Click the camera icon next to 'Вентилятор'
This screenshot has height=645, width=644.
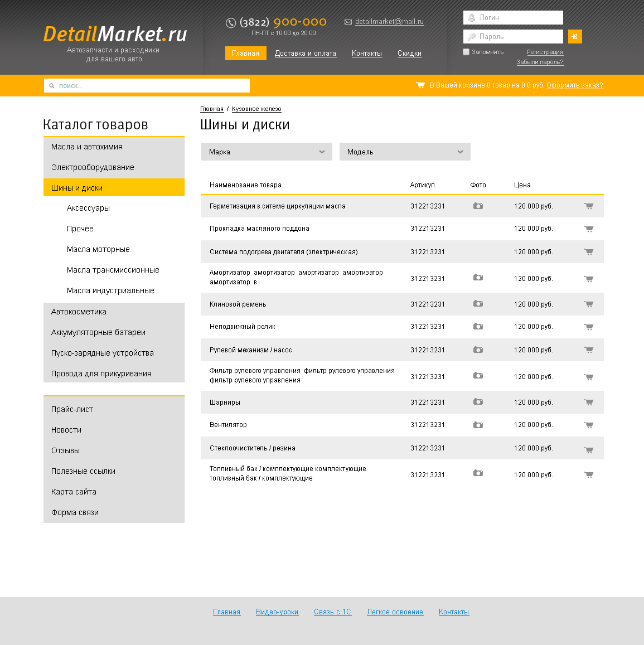click(478, 425)
